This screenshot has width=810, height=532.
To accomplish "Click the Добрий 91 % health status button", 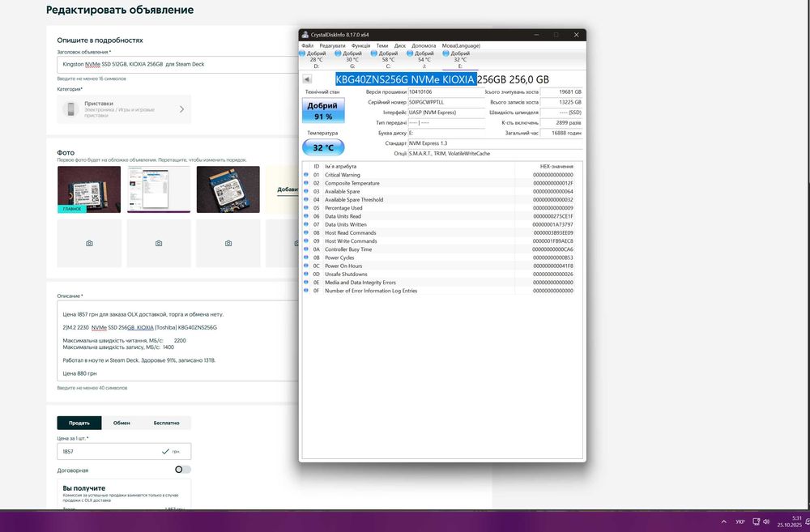I will (x=323, y=111).
